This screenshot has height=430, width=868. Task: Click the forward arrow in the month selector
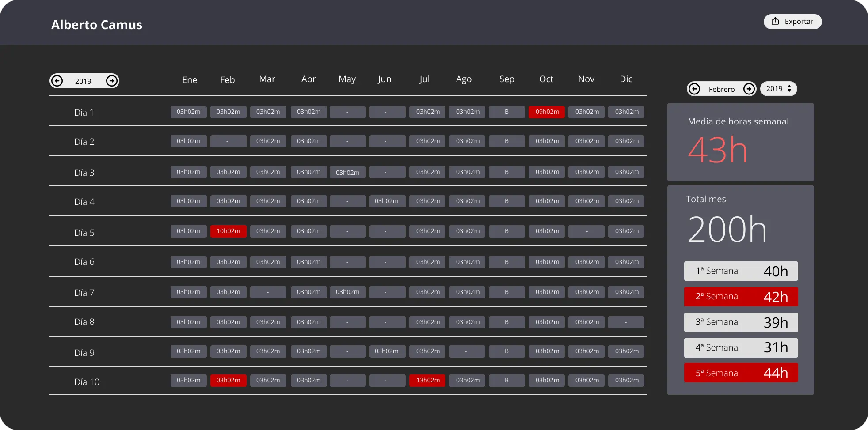[x=750, y=89]
